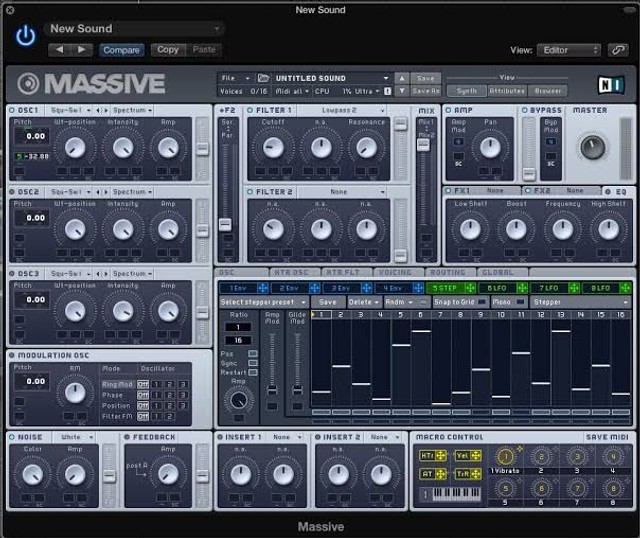The height and width of the screenshot is (538, 640).
Task: Click the F2 serial-parallel fader
Action: [225, 224]
